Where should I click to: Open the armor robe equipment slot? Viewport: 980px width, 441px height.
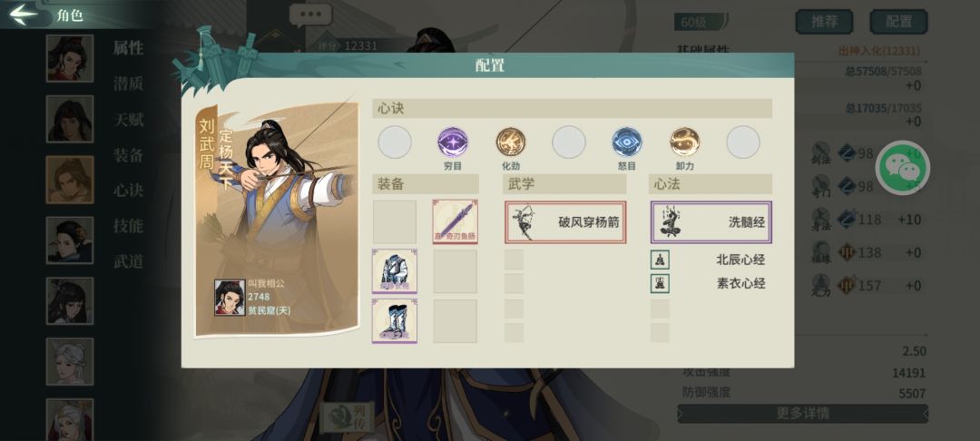[395, 271]
